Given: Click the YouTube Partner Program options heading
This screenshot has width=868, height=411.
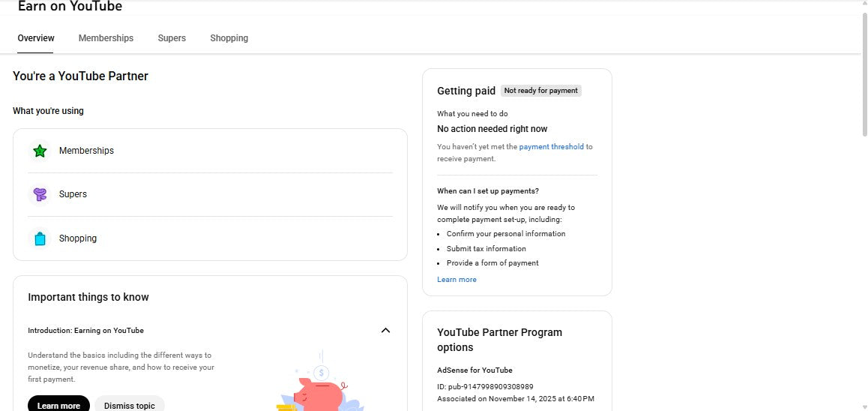Looking at the screenshot, I should coord(499,340).
